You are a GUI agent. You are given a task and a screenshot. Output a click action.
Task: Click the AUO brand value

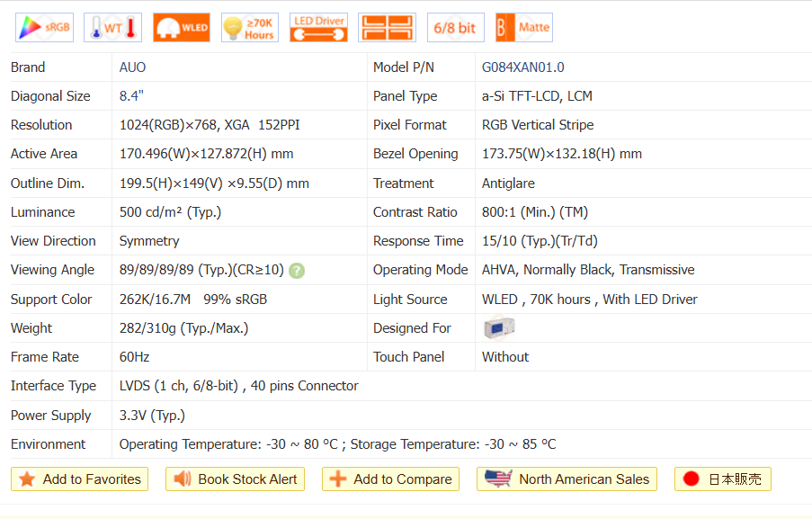pyautogui.click(x=132, y=67)
